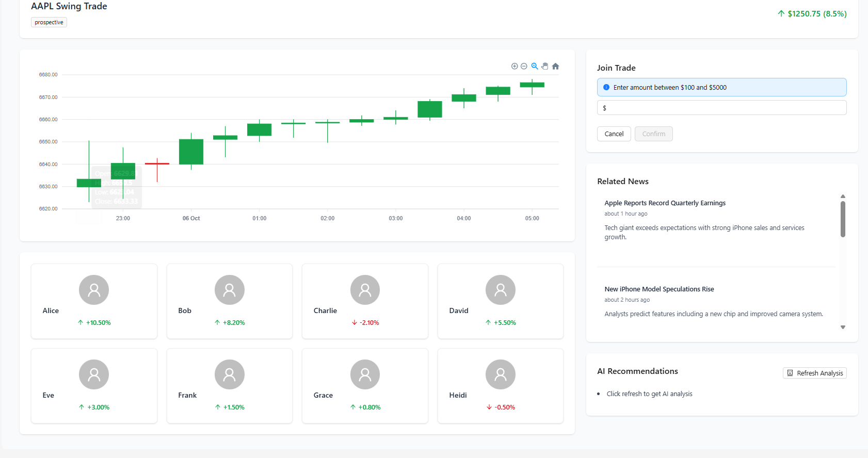Click the David name label
Image resolution: width=868 pixels, height=458 pixels.
pyautogui.click(x=459, y=310)
